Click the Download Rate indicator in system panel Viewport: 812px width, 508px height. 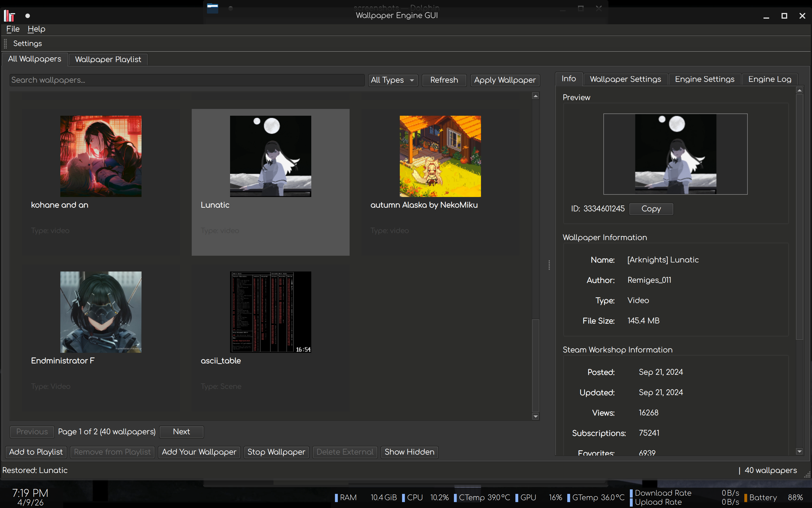pos(685,493)
